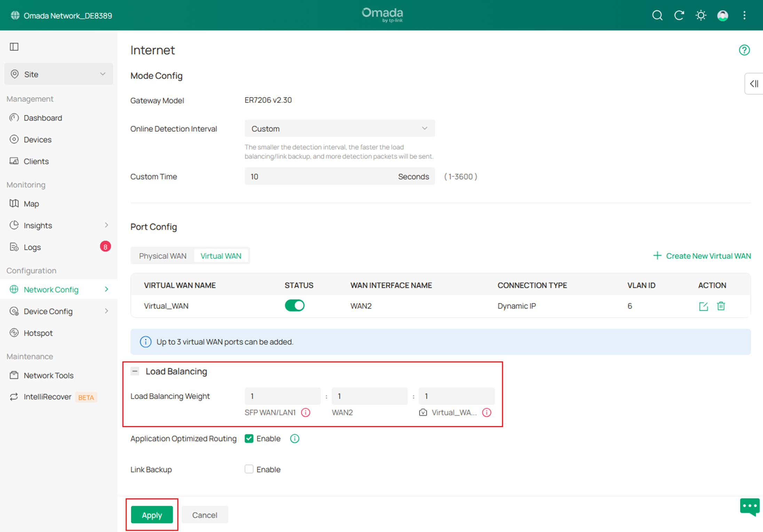763x532 pixels.
Task: Open the chat bubble icon at bottom right
Action: point(749,507)
